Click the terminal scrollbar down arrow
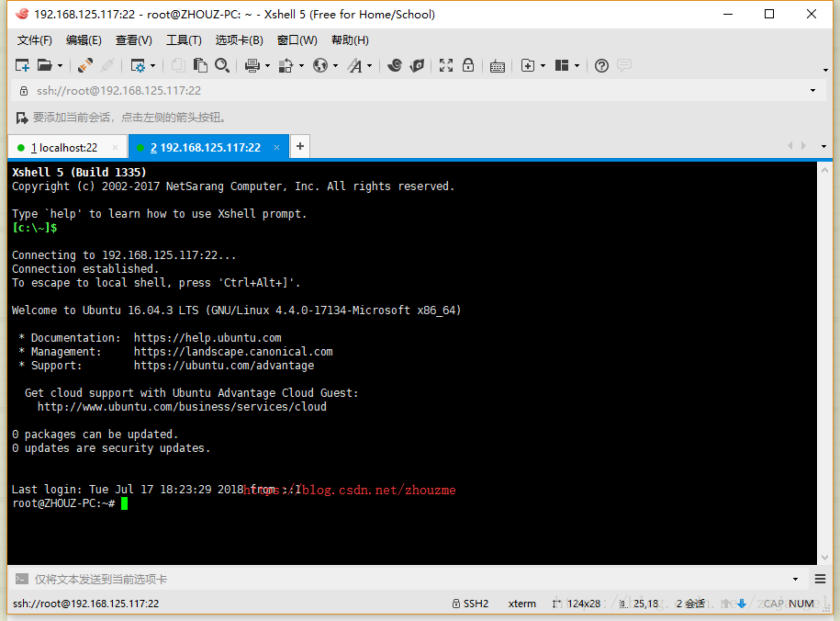840x621 pixels. pyautogui.click(x=824, y=558)
